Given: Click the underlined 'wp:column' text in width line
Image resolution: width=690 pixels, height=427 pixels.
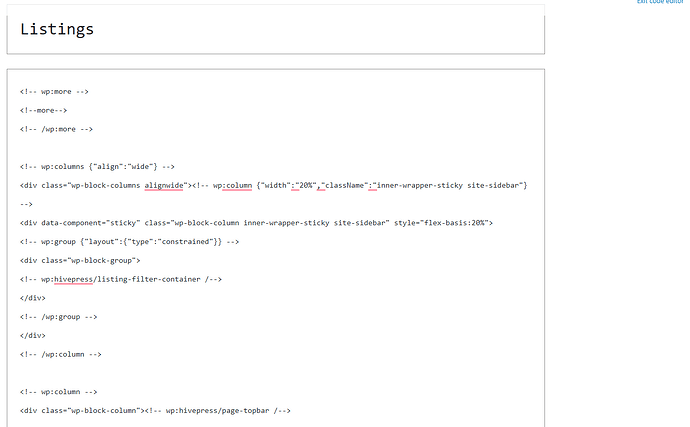Looking at the screenshot, I should click(x=237, y=185).
